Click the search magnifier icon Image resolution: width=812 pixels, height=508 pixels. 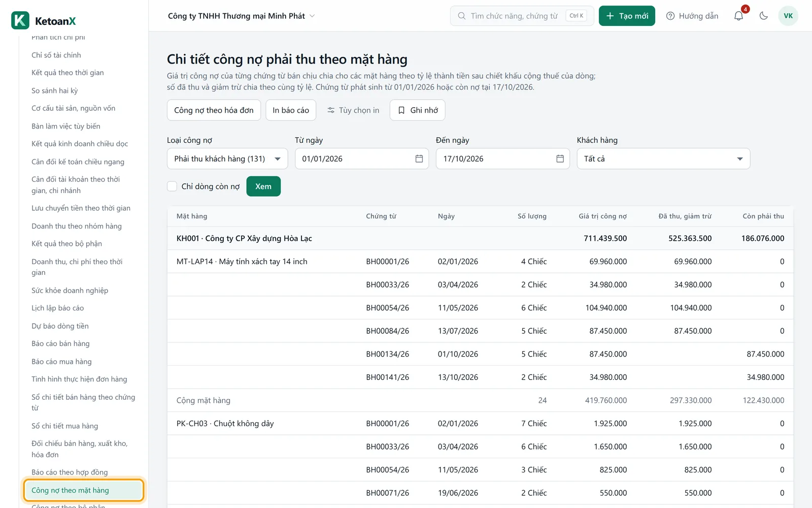(462, 16)
